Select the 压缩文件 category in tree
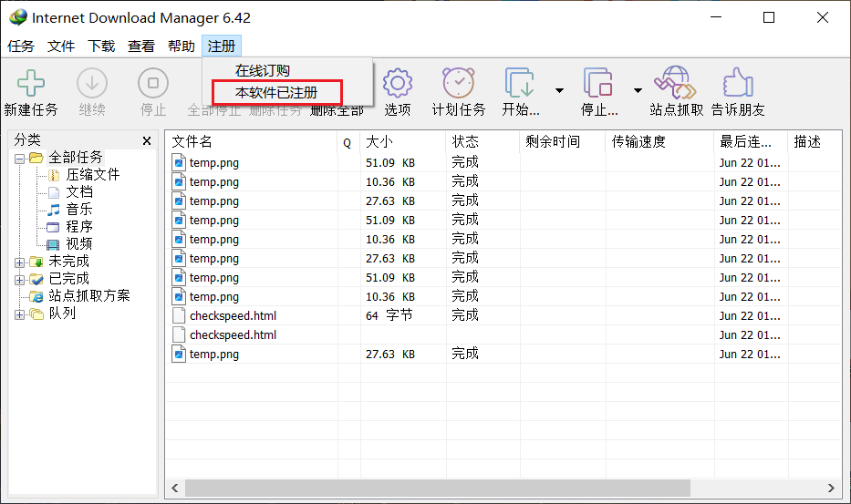Viewport: 851px width, 504px height. (92, 175)
